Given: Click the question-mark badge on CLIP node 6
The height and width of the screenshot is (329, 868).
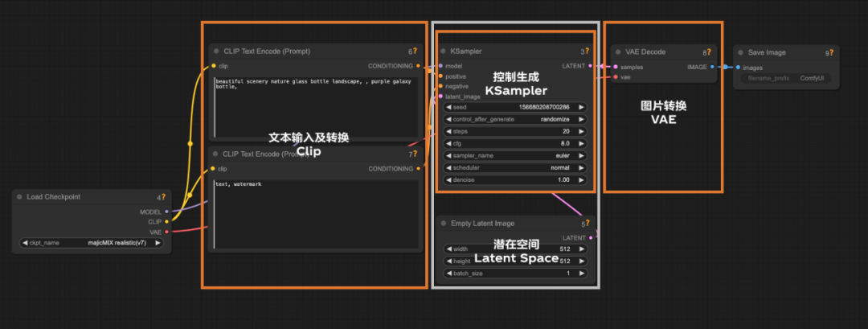Looking at the screenshot, I should (x=415, y=51).
